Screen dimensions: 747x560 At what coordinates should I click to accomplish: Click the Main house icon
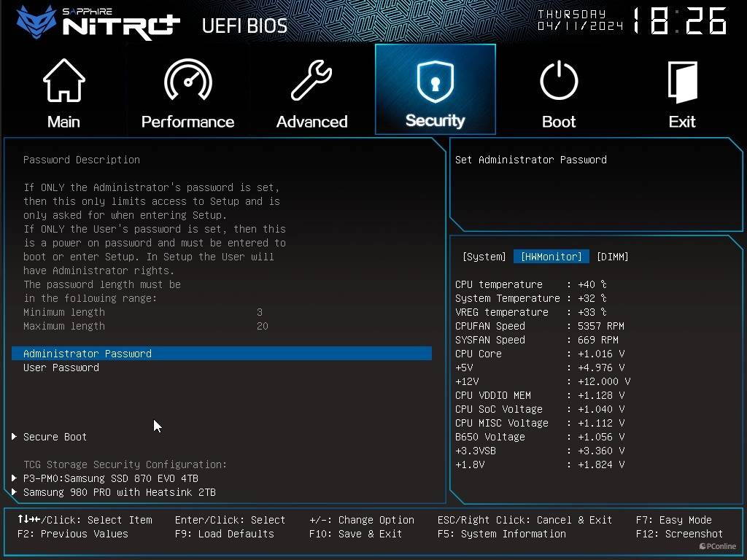64,80
